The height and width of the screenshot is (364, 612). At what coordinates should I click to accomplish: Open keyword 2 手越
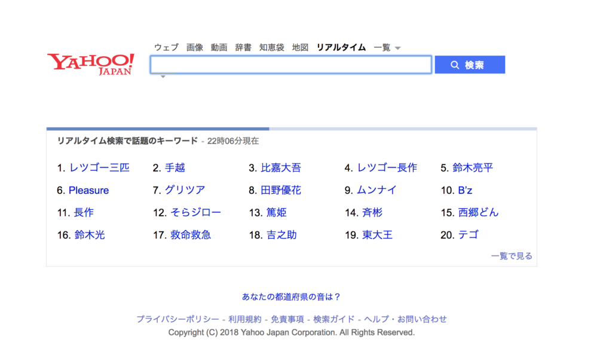175,168
